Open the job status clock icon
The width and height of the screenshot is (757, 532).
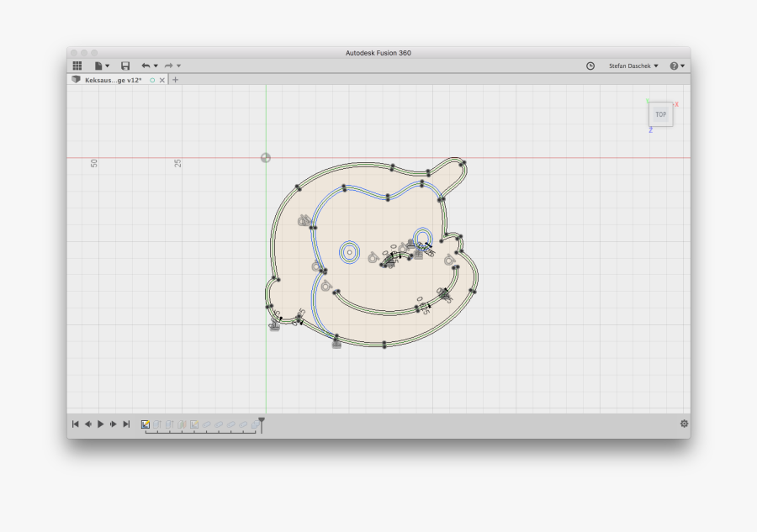pyautogui.click(x=590, y=66)
